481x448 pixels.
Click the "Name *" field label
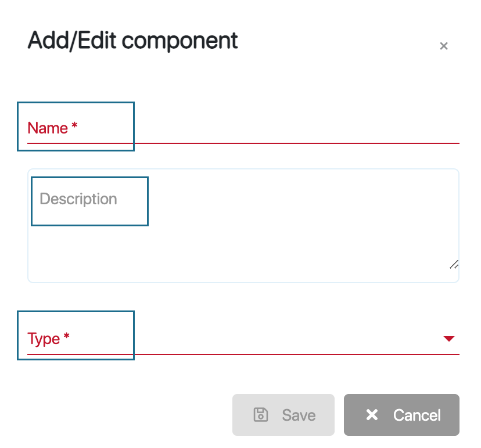click(x=48, y=128)
